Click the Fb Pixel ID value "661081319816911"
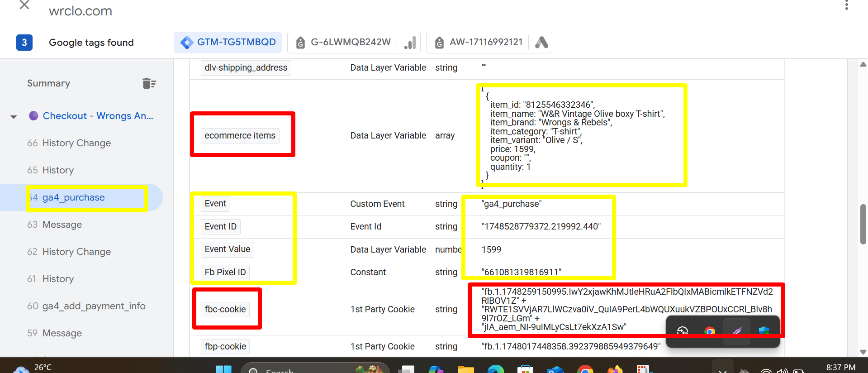 tap(522, 272)
